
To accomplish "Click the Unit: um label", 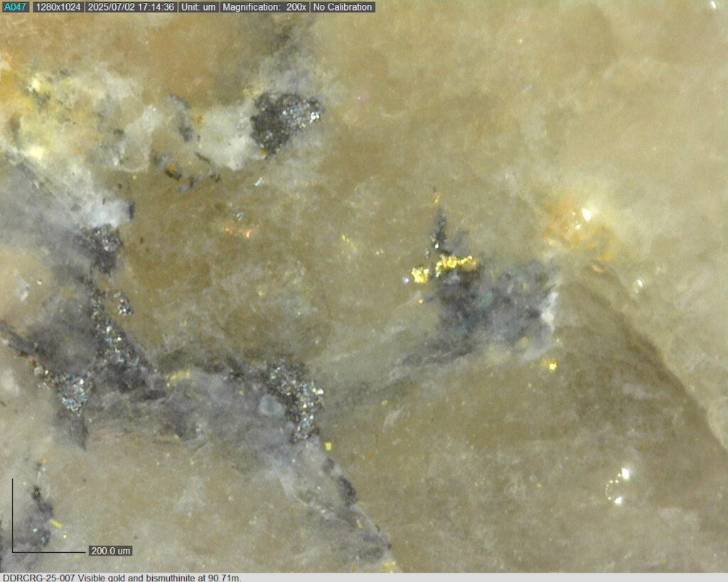I will [198, 7].
